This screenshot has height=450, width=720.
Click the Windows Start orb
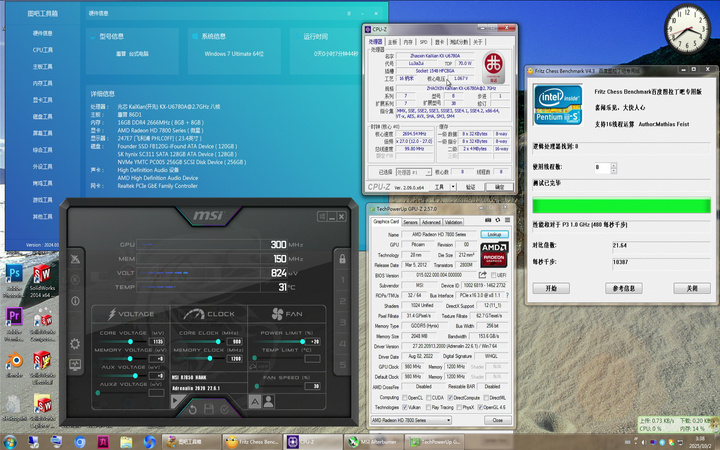click(9, 442)
